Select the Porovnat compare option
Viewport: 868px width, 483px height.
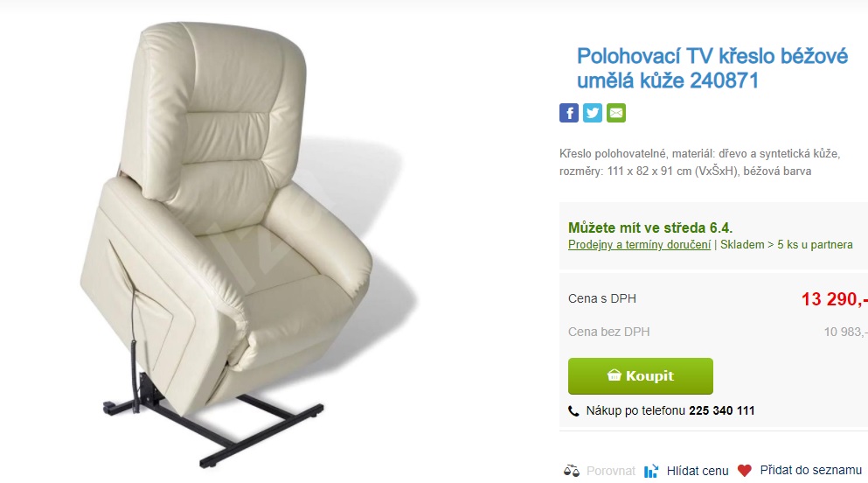tap(611, 471)
